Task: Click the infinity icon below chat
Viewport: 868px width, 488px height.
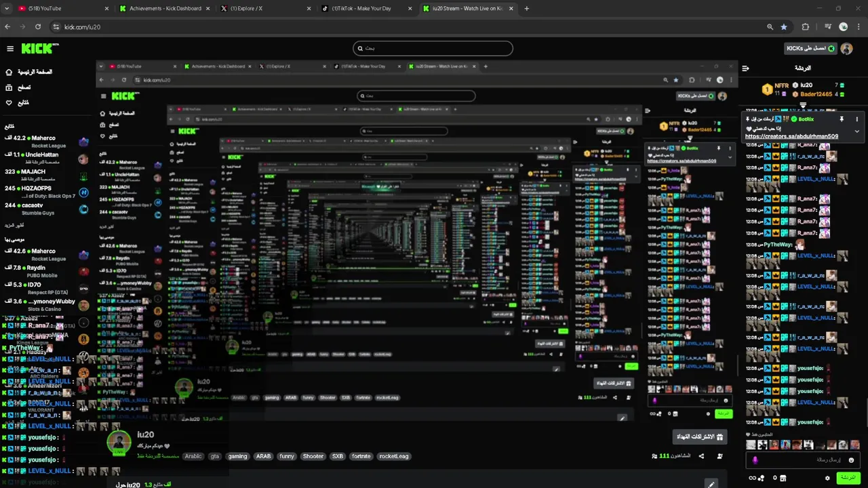Action: point(752,478)
